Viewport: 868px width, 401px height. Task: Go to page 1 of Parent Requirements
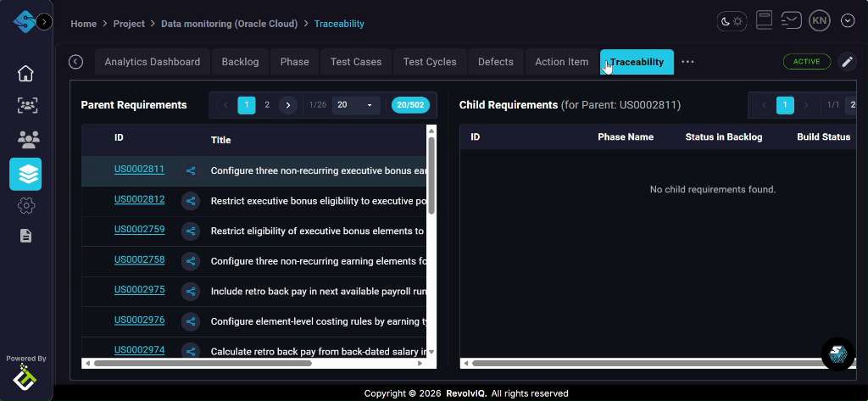click(247, 105)
